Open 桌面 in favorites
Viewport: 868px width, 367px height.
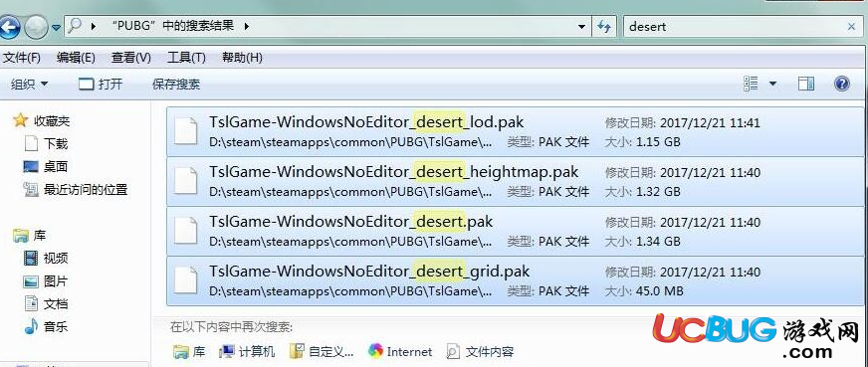(56, 166)
